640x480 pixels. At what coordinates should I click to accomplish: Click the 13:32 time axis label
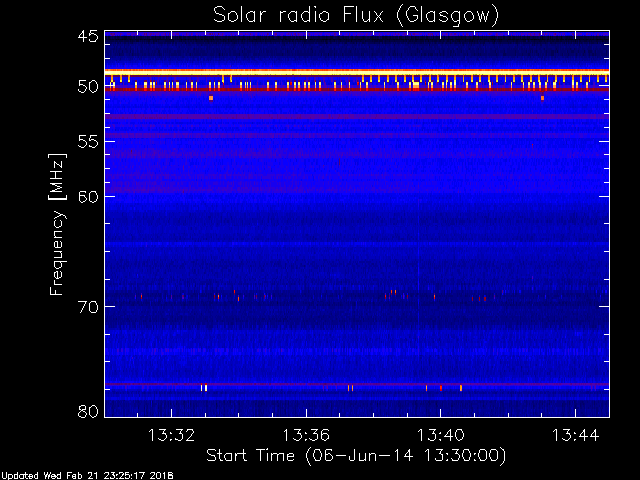click(171, 435)
